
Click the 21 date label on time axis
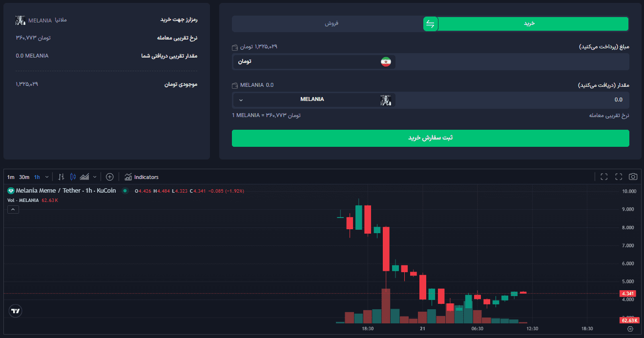point(423,329)
